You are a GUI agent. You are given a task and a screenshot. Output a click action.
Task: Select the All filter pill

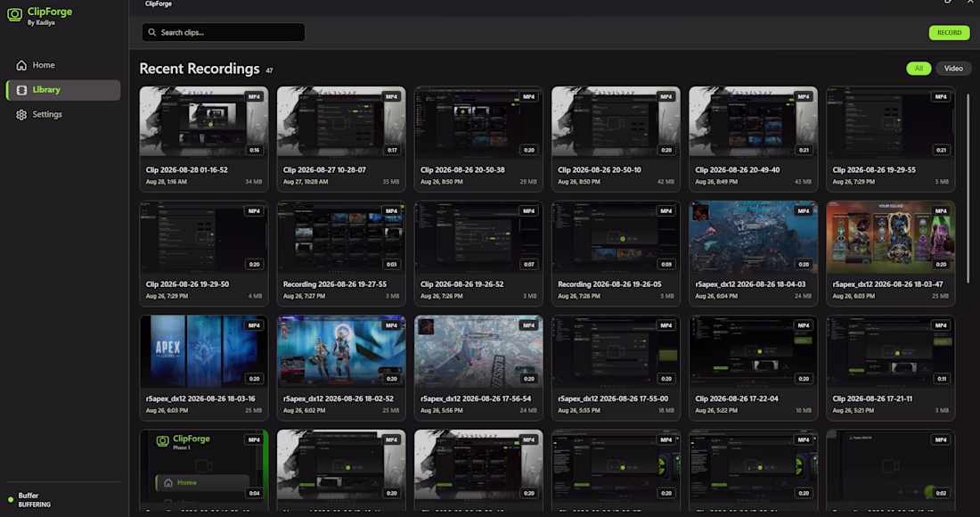pyautogui.click(x=919, y=68)
